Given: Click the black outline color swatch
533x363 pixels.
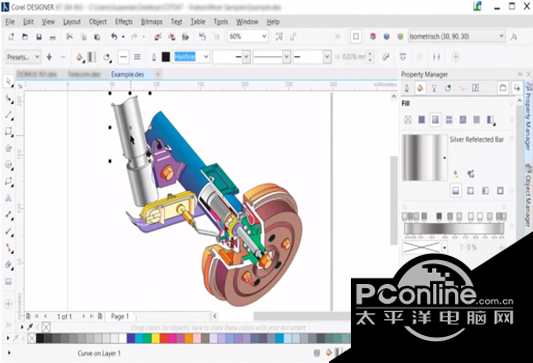Looking at the screenshot, I should tap(166, 57).
